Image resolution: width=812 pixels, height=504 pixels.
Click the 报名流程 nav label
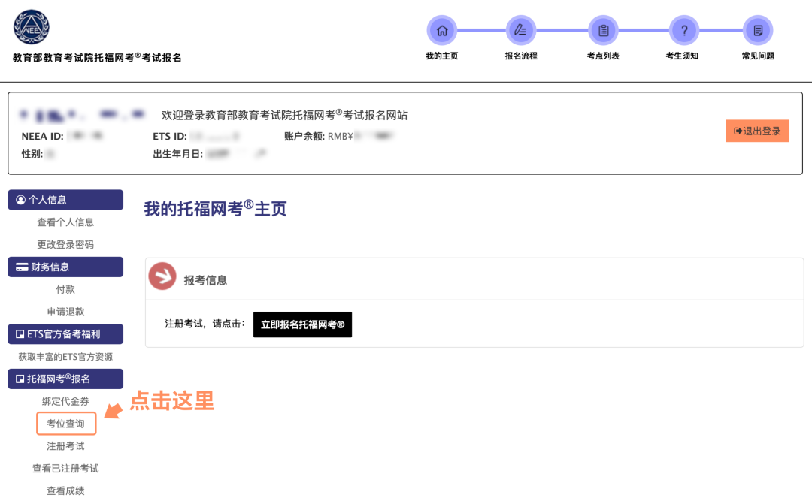pos(521,56)
